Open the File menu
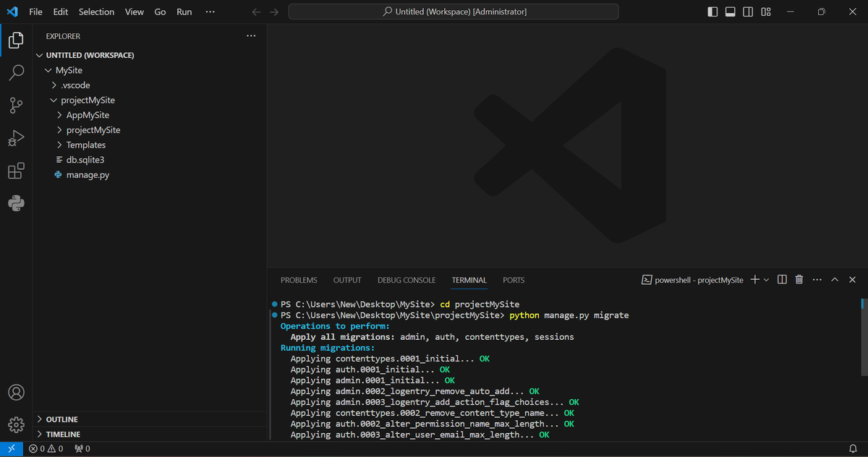Screen dimensions: 868x457 point(35,12)
